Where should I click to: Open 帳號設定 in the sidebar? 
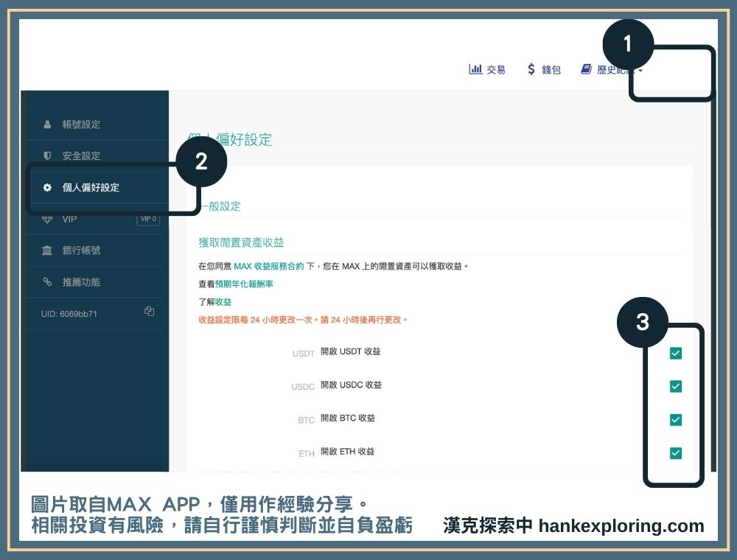(x=81, y=125)
